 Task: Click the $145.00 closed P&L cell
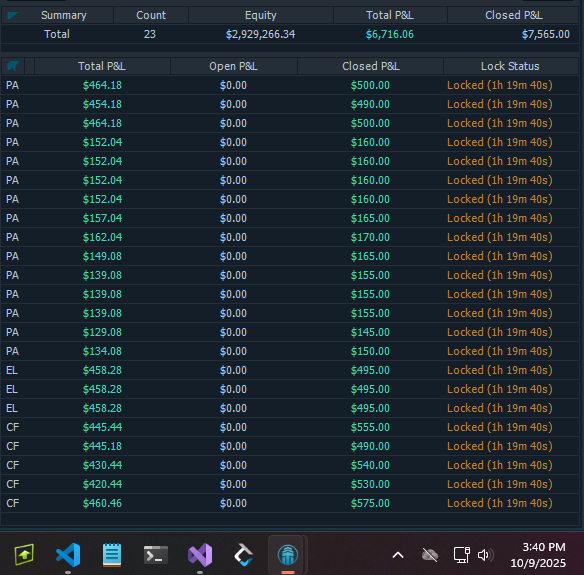point(370,332)
